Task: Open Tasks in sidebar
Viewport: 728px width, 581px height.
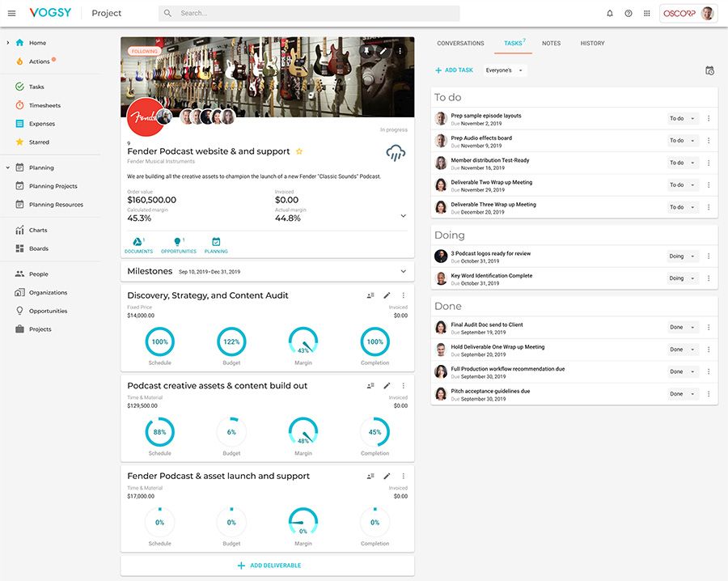Action: 36,87
